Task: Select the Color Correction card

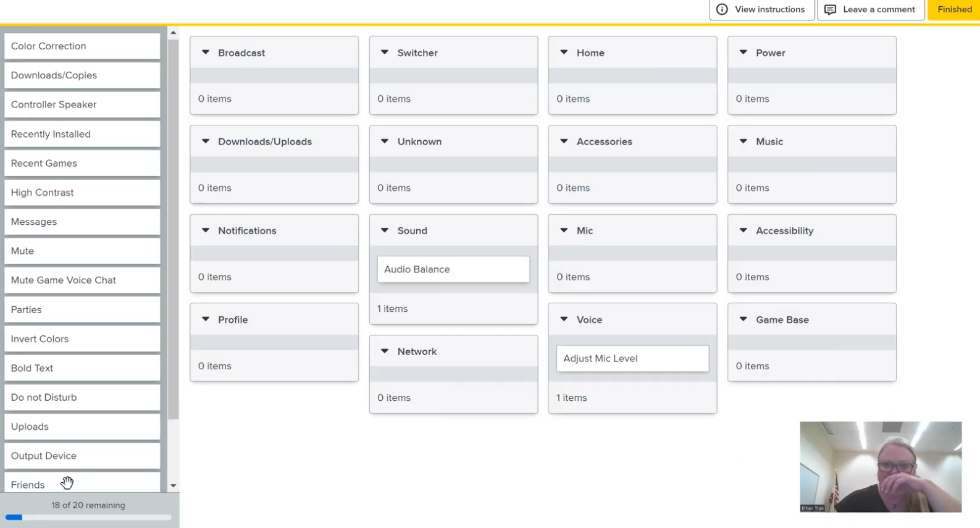Action: tap(82, 46)
